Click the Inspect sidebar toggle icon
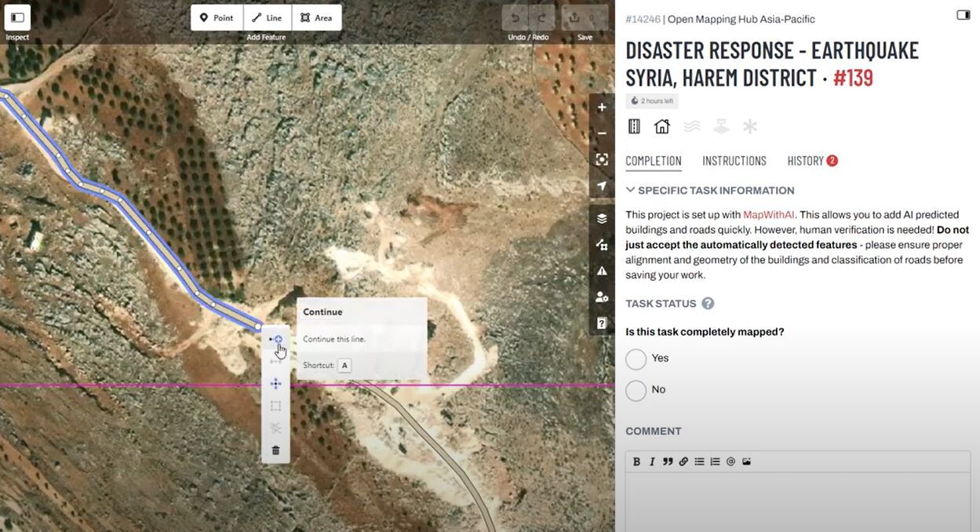Viewport: 980px width, 532px height. pyautogui.click(x=17, y=17)
